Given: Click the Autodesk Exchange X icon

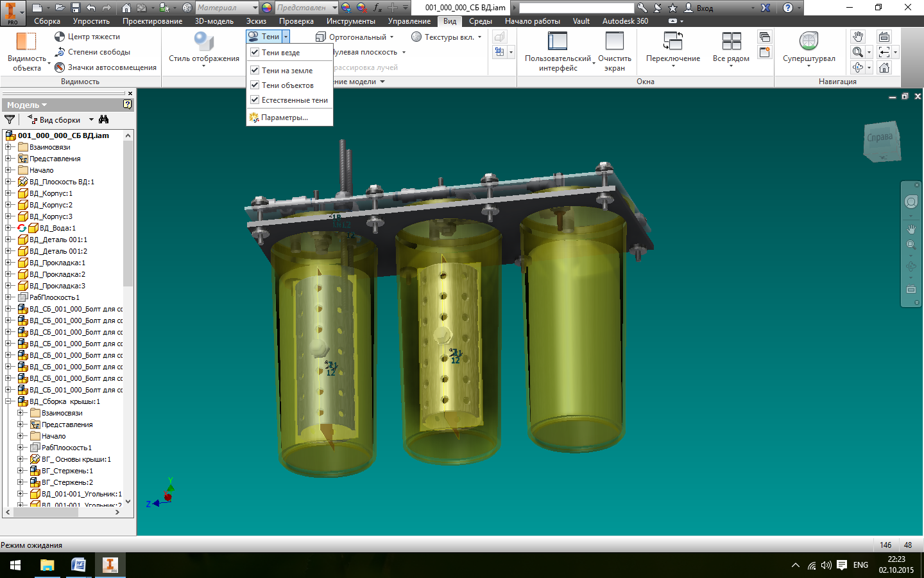Looking at the screenshot, I should click(766, 8).
